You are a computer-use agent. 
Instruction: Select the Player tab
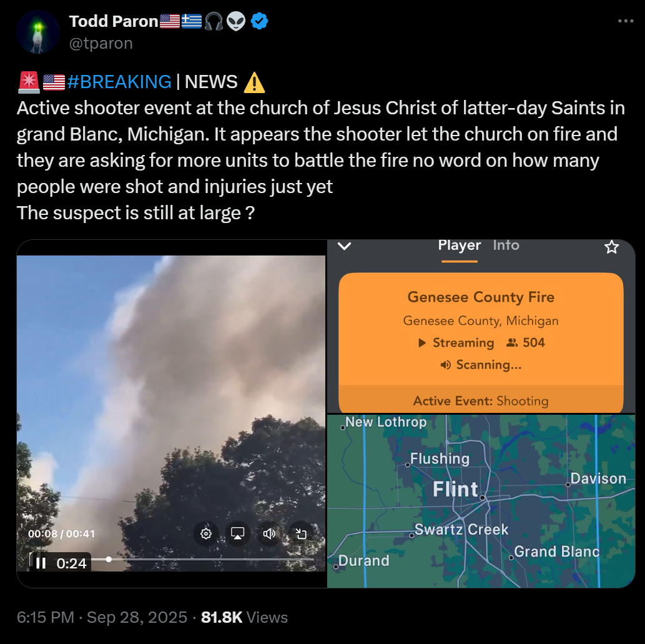459,245
